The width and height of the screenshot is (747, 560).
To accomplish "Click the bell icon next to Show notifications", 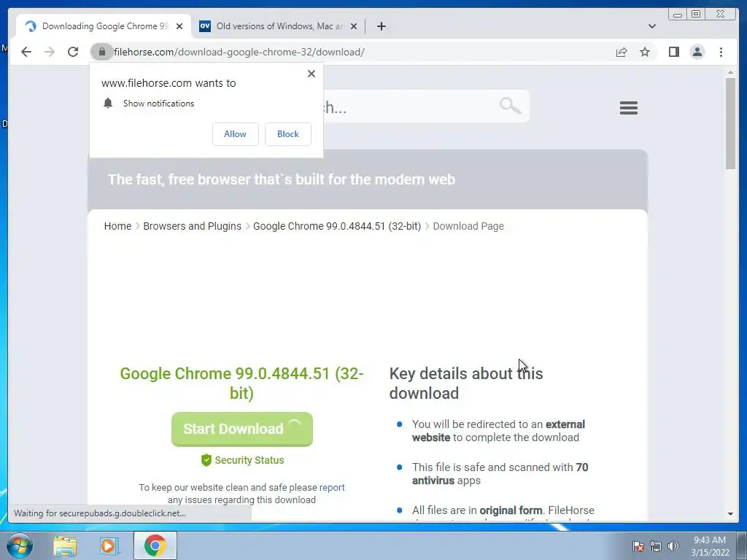I will (x=108, y=103).
